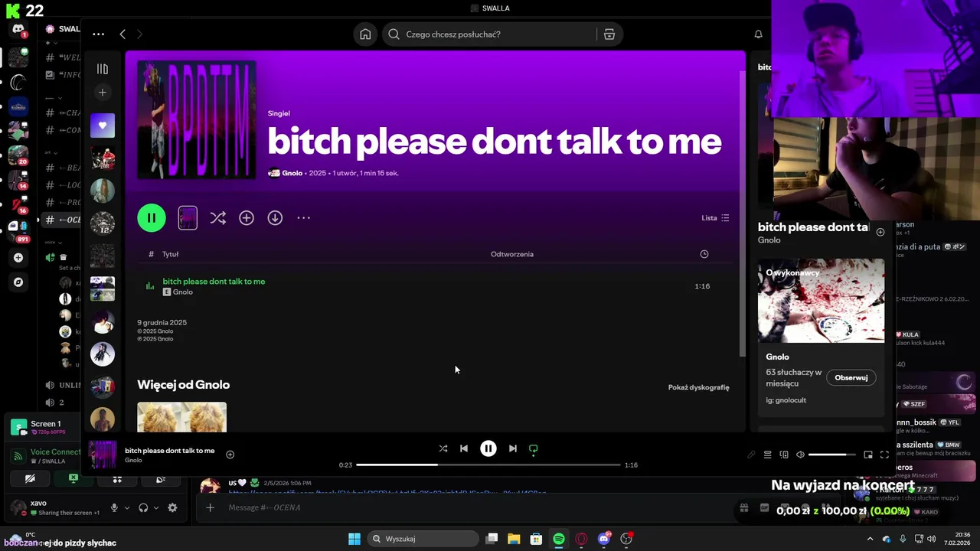Open the Spotify three-dot app menu
Viewport: 980px width, 551px height.
click(98, 34)
